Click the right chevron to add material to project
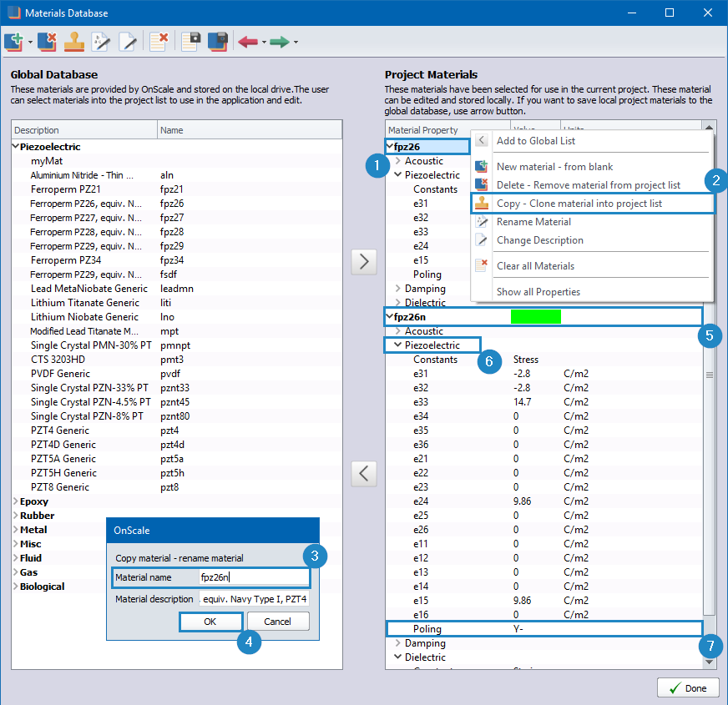Screen dimensions: 728x705 coord(364,262)
